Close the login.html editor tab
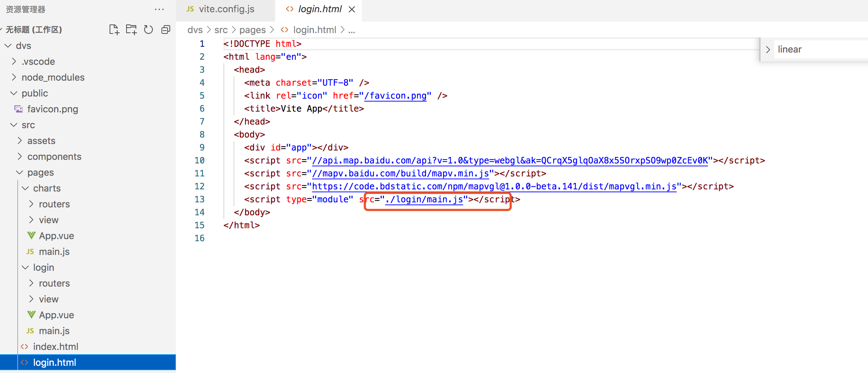Viewport: 868px width, 373px height. 352,9
